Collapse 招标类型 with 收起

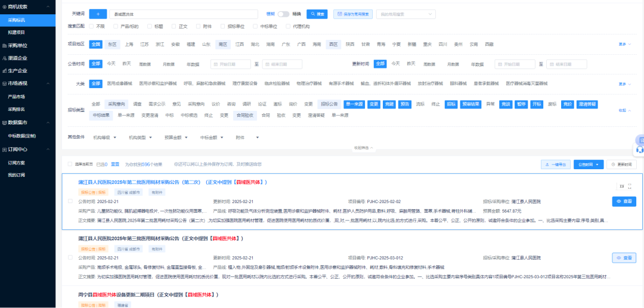point(624,110)
